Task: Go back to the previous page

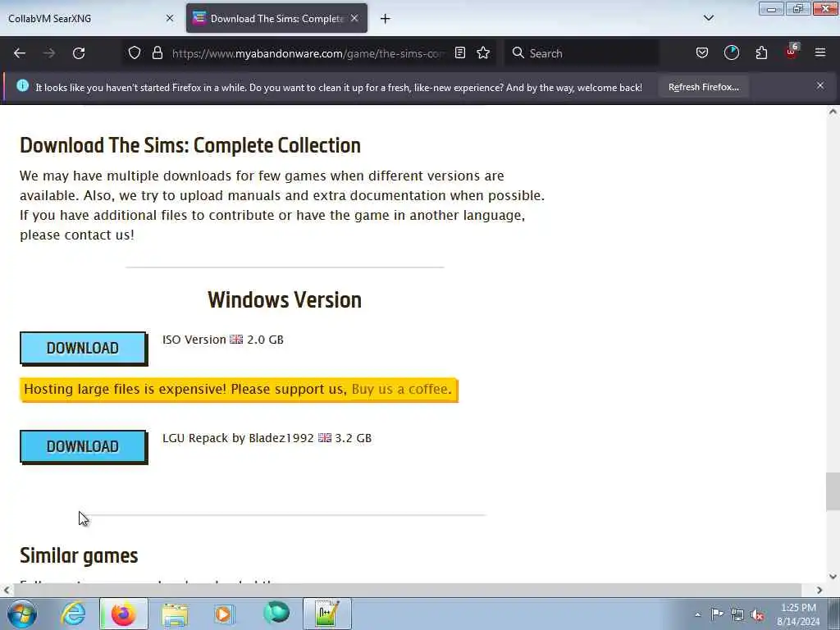Action: pyautogui.click(x=20, y=53)
